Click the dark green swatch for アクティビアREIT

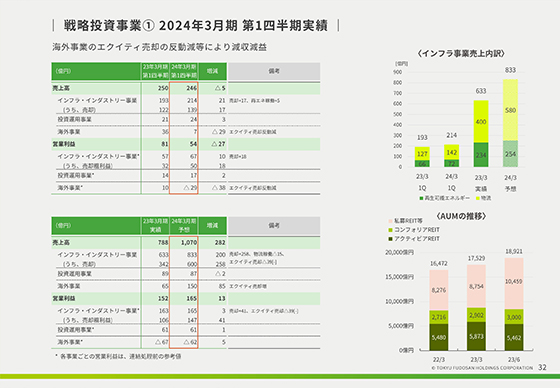pyautogui.click(x=390, y=239)
